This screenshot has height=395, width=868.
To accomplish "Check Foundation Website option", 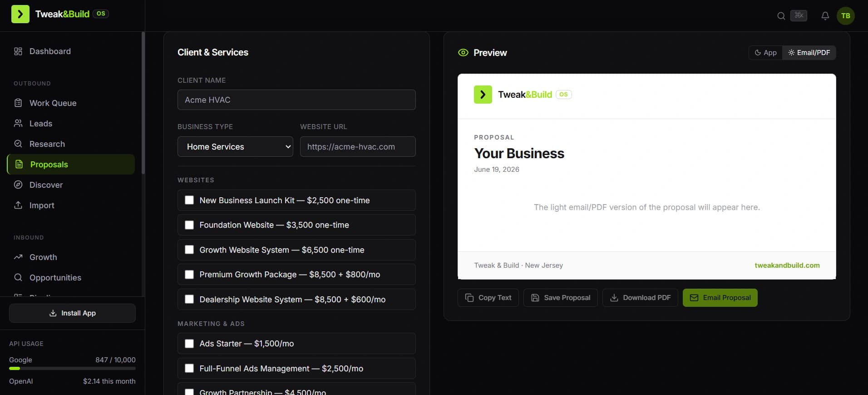I will [x=189, y=225].
